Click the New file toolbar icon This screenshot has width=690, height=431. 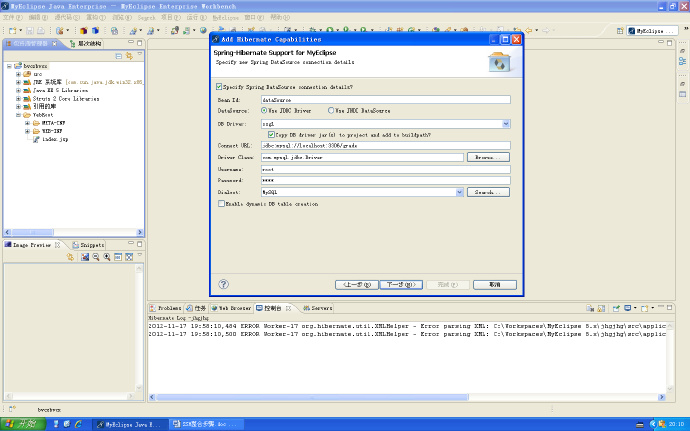[x=13, y=30]
